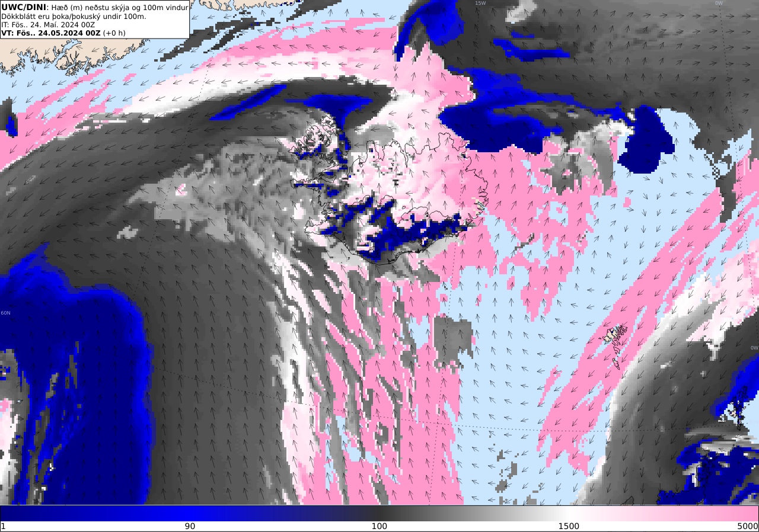Click the 'VT: Fös.. 24.05.2024 00Z (+0 h)' line

point(63,33)
